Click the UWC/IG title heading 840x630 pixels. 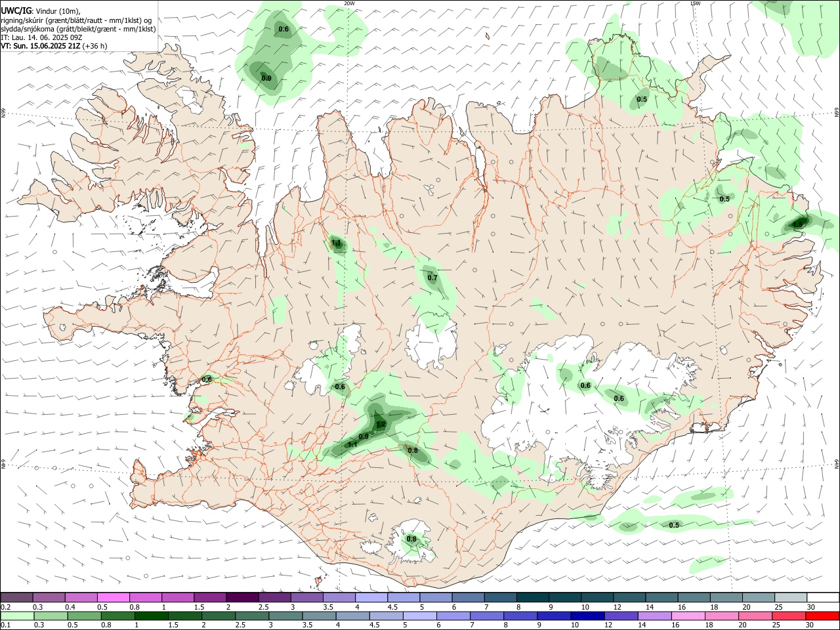[x=16, y=10]
